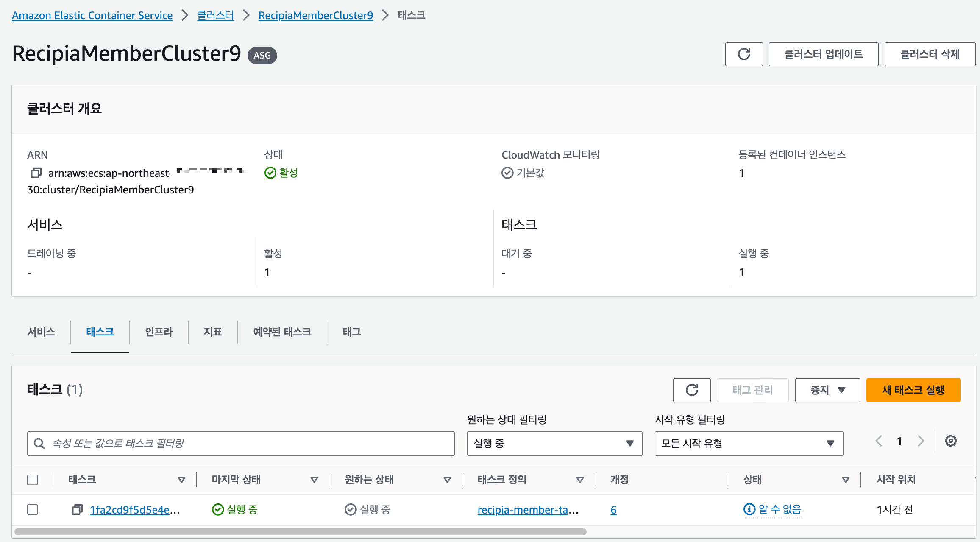
Task: Refresh the task list using its refresh icon
Action: click(x=692, y=390)
